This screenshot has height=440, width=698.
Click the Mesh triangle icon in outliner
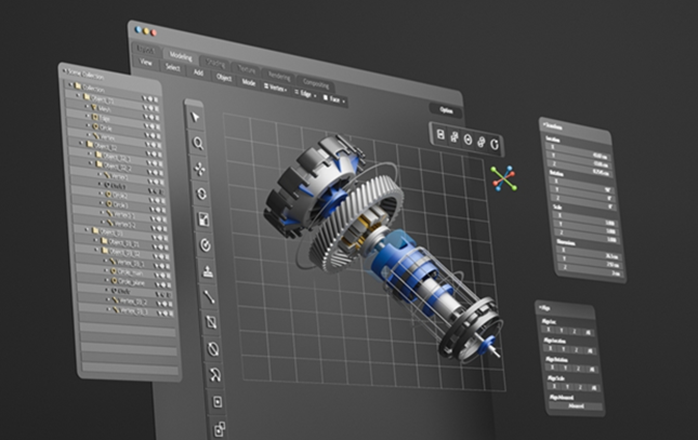tap(94, 109)
